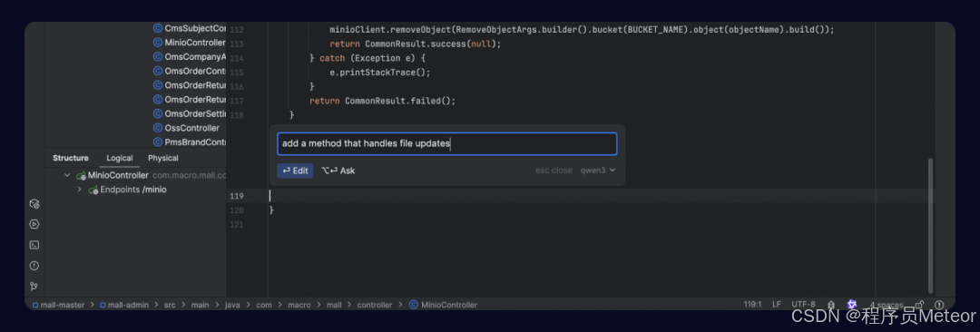The height and width of the screenshot is (332, 980).
Task: Click line number 118 in gutter
Action: pos(237,116)
